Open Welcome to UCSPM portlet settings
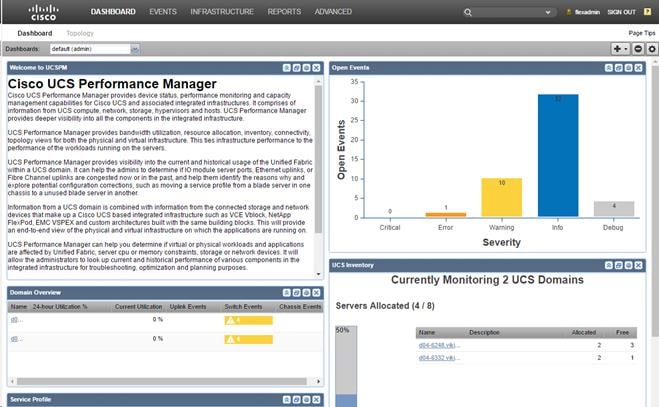The width and height of the screenshot is (659, 407). tap(306, 68)
